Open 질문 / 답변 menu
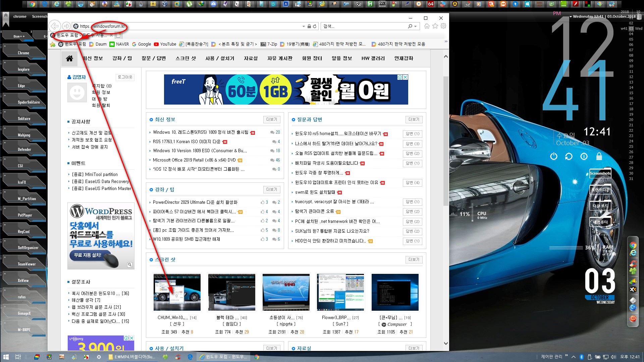The width and height of the screenshot is (644, 362). point(154,58)
